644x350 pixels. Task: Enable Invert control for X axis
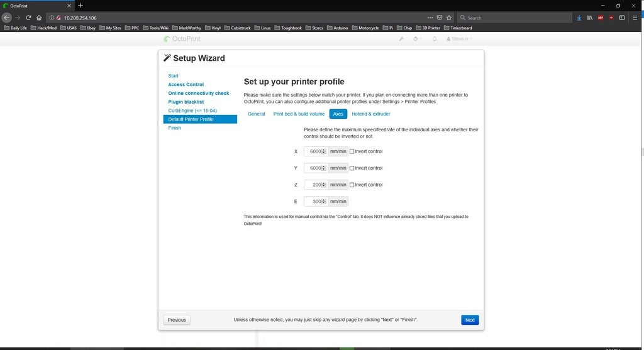pyautogui.click(x=352, y=151)
